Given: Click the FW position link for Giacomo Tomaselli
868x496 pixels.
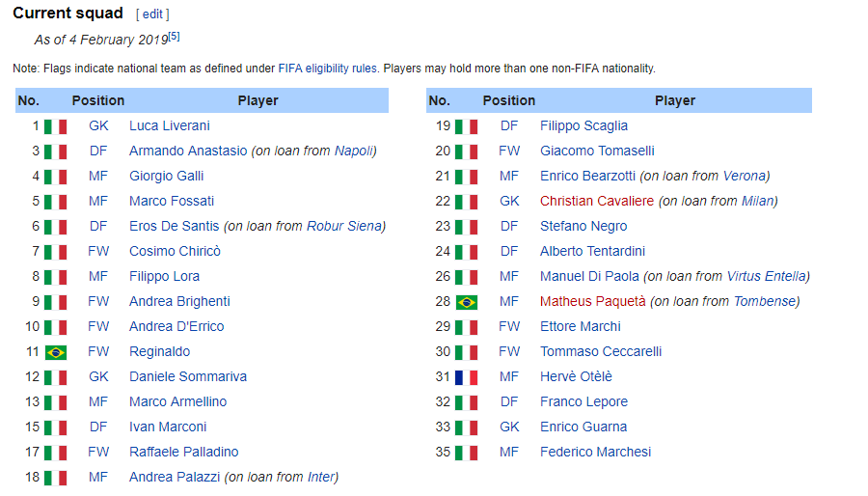Looking at the screenshot, I should click(509, 151).
